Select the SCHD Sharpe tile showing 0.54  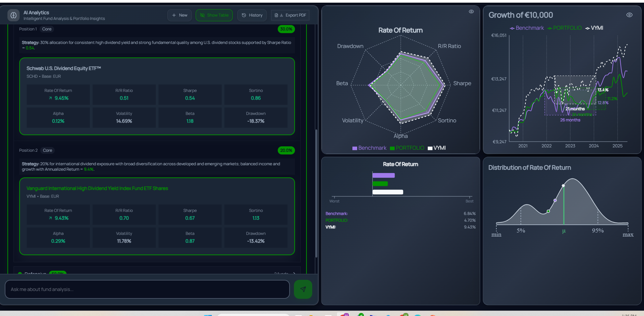[x=190, y=95]
